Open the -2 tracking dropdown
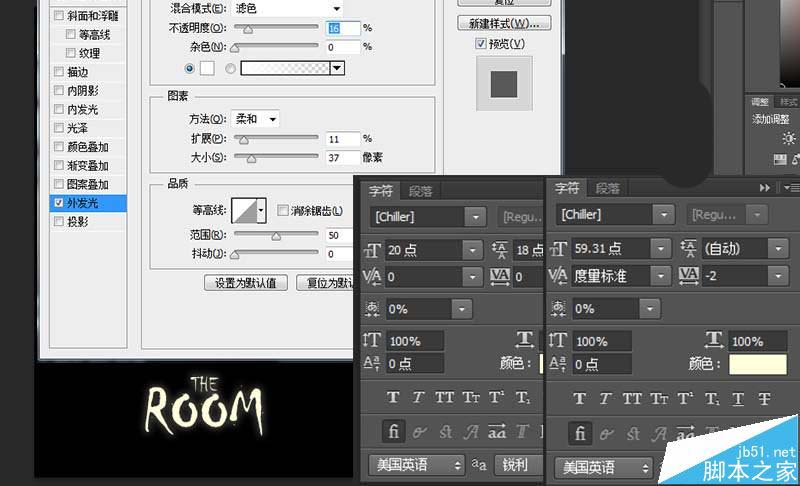800x486 pixels. tap(779, 276)
